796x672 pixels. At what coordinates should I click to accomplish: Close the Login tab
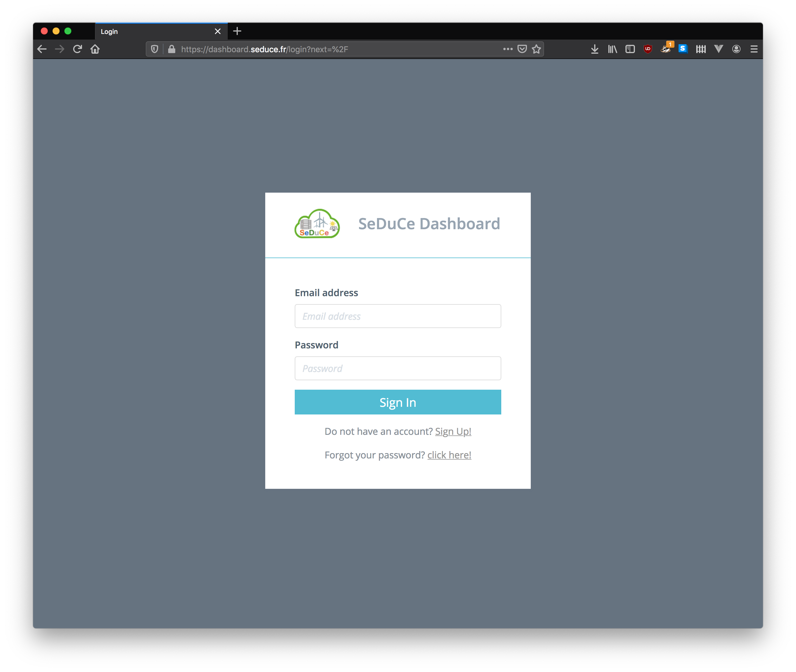(217, 32)
